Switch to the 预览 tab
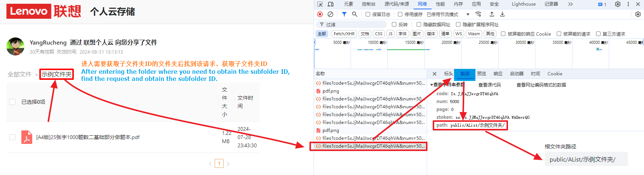The height and width of the screenshot is (175, 644). pos(481,74)
